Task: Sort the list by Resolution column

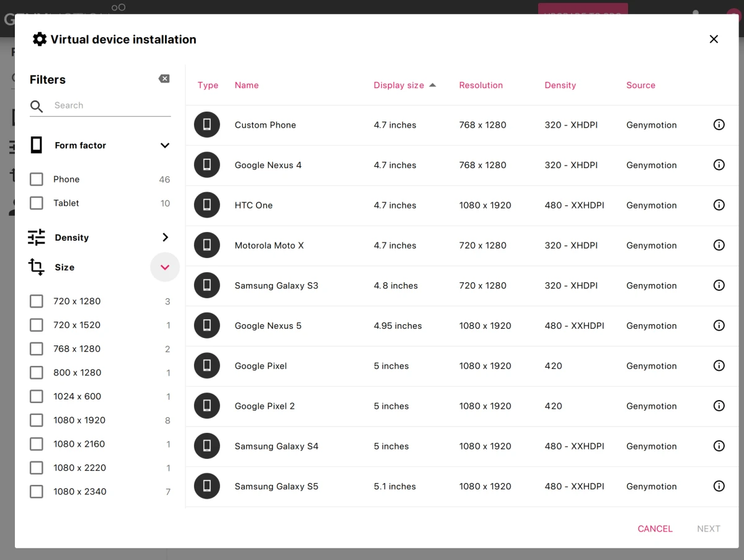Action: pyautogui.click(x=480, y=86)
